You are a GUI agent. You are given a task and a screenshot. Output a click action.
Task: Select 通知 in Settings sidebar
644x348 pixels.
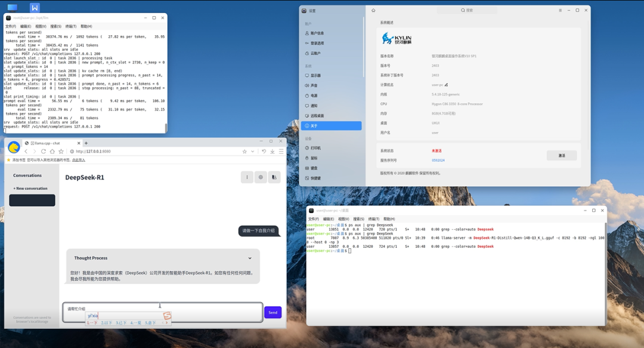click(x=331, y=106)
